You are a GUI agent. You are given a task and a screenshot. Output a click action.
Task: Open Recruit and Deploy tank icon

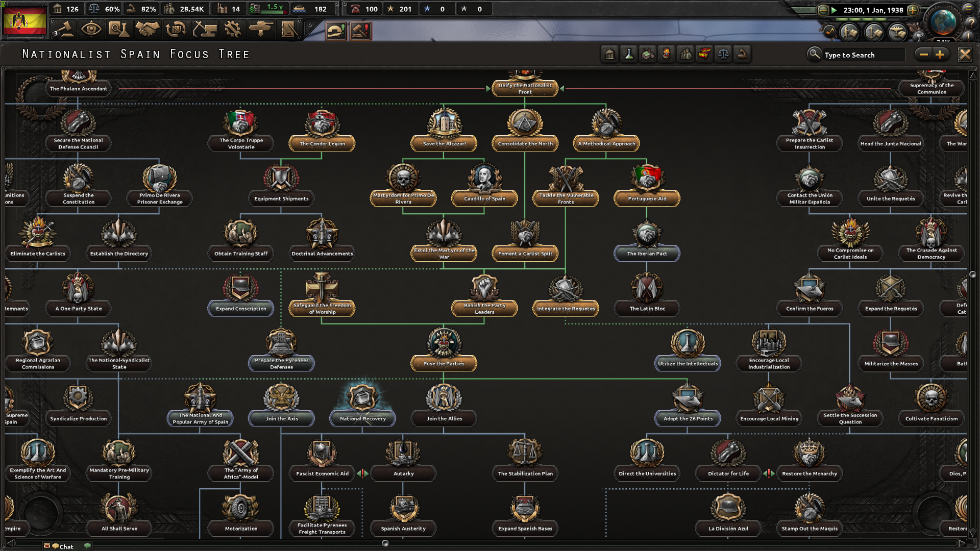click(261, 30)
